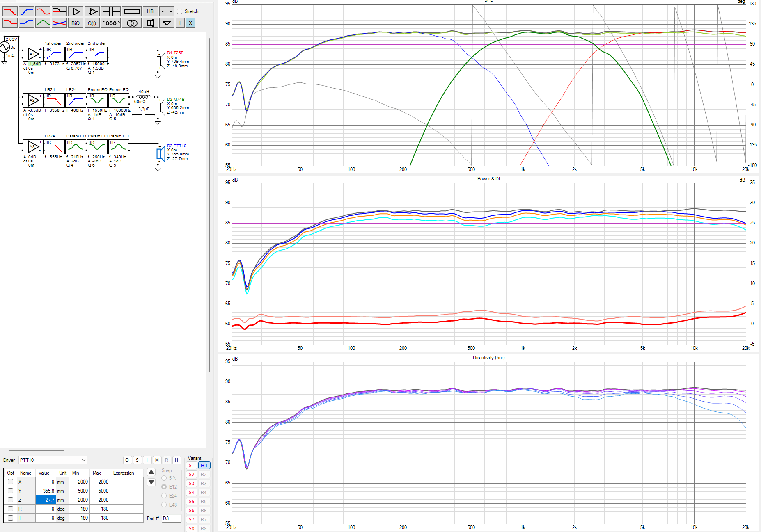This screenshot has height=532, width=761.
Task: Add a G(f) transfer function block
Action: [92, 23]
